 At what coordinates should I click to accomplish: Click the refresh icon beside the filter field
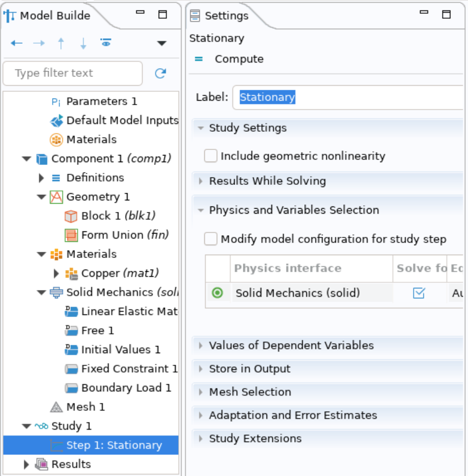coord(160,73)
